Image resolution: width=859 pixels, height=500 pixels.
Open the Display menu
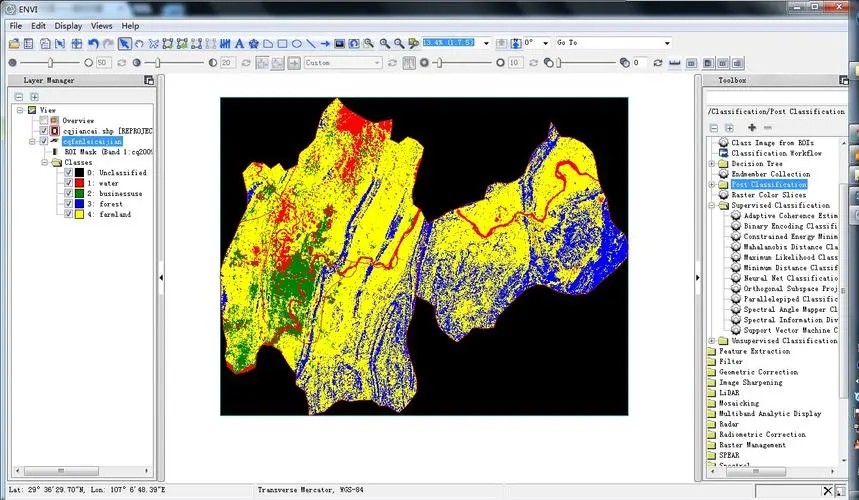pyautogui.click(x=68, y=26)
